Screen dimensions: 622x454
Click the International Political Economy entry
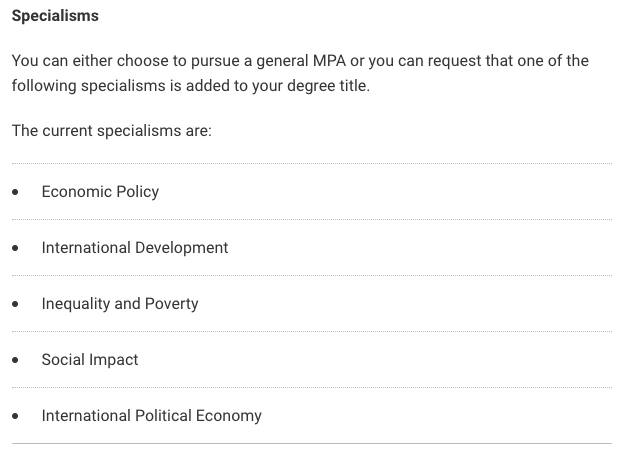152,416
